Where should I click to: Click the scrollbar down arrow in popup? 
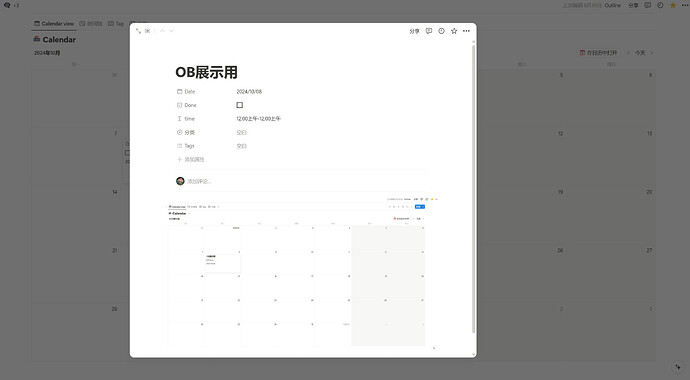(473, 354)
